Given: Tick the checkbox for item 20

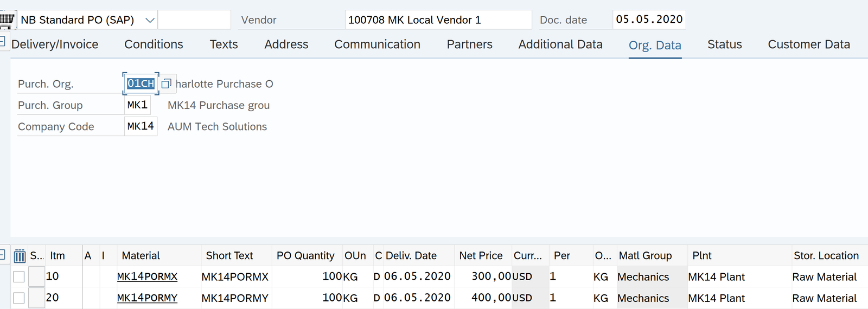Looking at the screenshot, I should pos(19,298).
